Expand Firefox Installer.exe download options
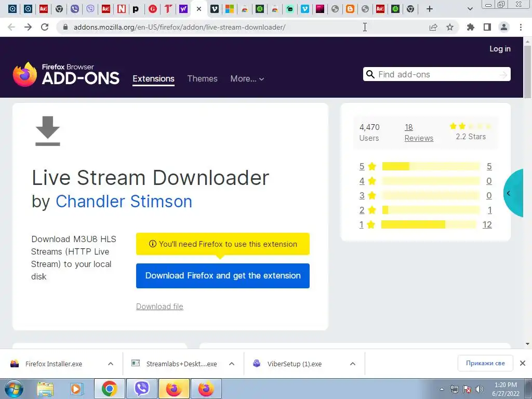Viewport: 532px width, 399px height. [111, 364]
